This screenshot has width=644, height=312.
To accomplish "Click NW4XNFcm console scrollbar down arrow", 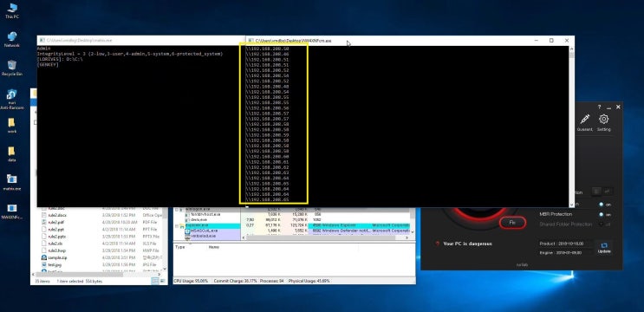I will click(x=572, y=204).
